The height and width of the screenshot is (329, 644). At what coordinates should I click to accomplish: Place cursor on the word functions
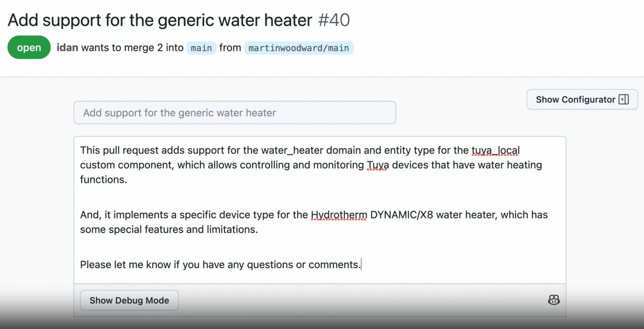[x=103, y=179]
